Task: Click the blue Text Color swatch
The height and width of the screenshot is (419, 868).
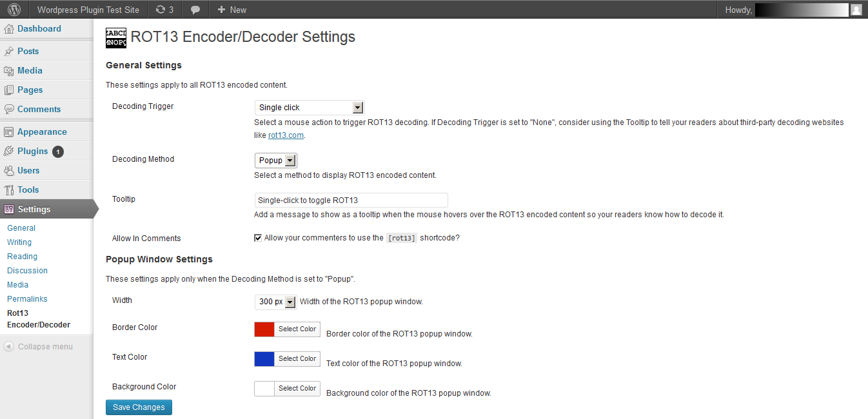Action: click(x=264, y=358)
